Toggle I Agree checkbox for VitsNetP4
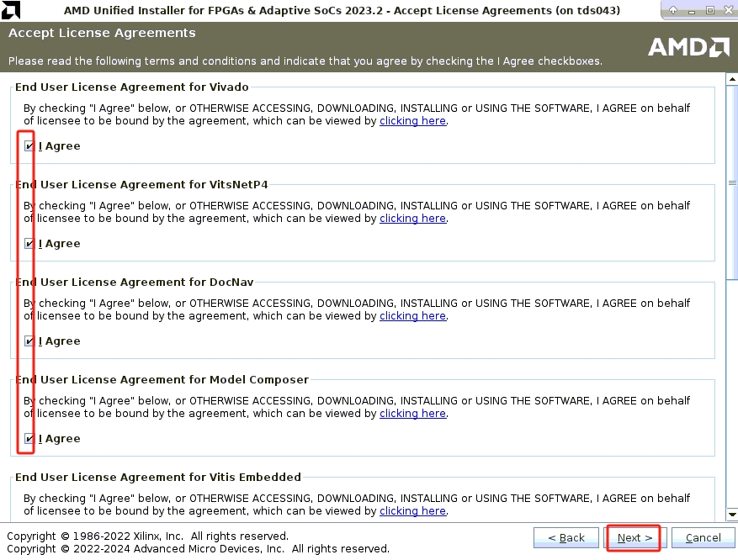 (x=29, y=244)
